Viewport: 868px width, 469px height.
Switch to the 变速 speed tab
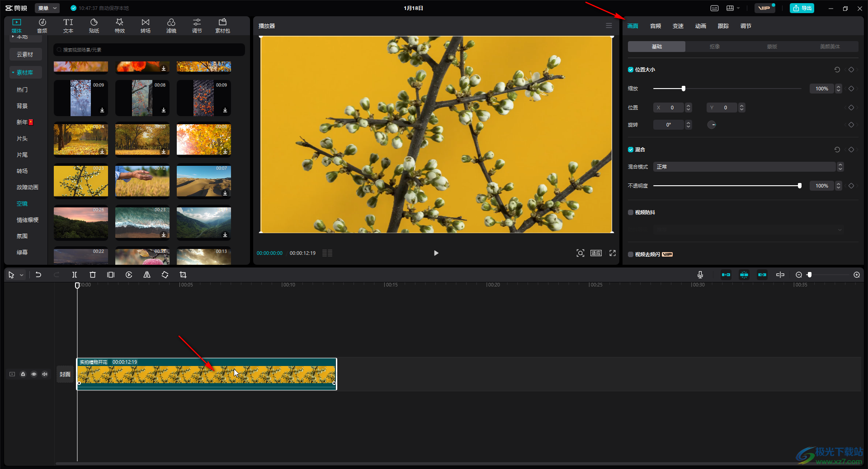(678, 26)
